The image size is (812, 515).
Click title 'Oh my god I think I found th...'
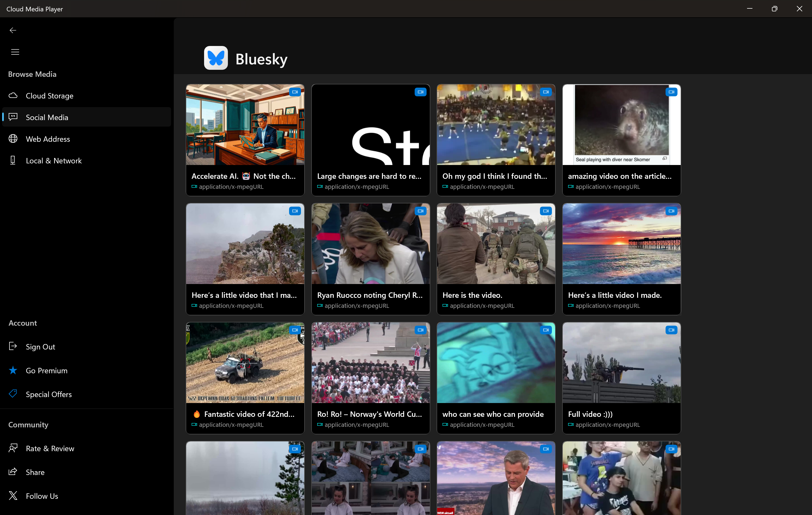click(x=495, y=176)
